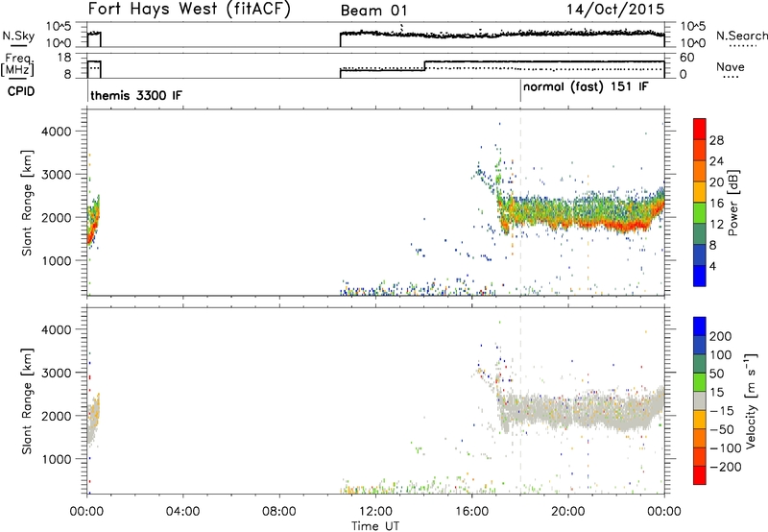Click the '-100' tick on Velocity colorbar

pyautogui.click(x=725, y=448)
